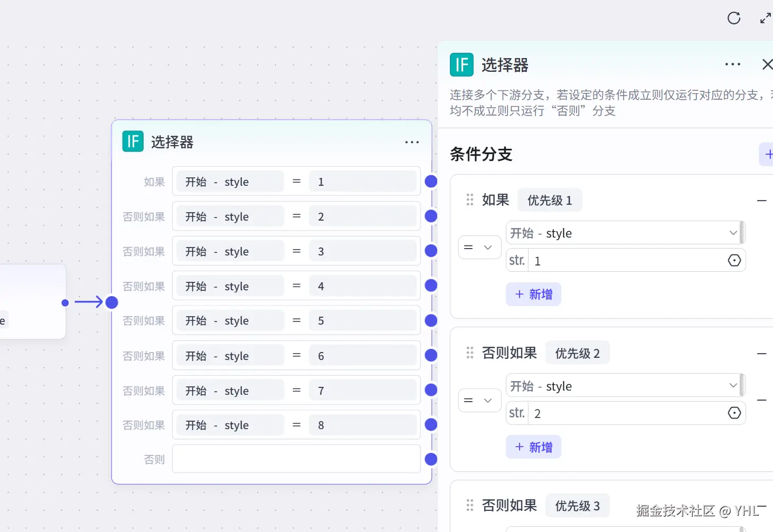Remove the 否则如果 优先级 2 branch
The image size is (773, 532).
[761, 354]
